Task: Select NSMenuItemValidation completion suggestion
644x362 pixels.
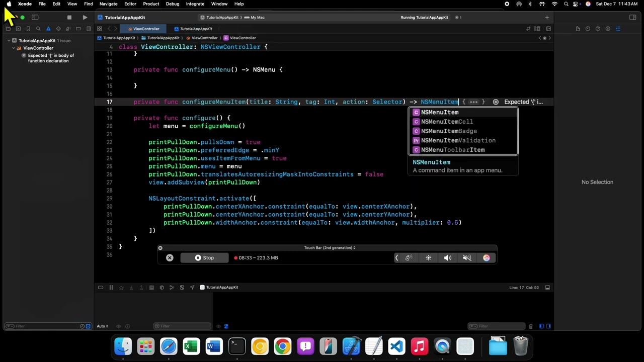Action: point(463,141)
